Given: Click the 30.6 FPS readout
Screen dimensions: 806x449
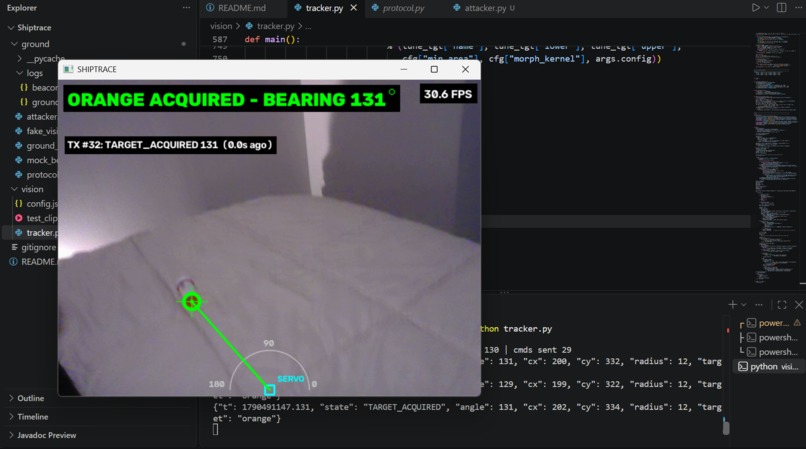Looking at the screenshot, I should [x=448, y=94].
